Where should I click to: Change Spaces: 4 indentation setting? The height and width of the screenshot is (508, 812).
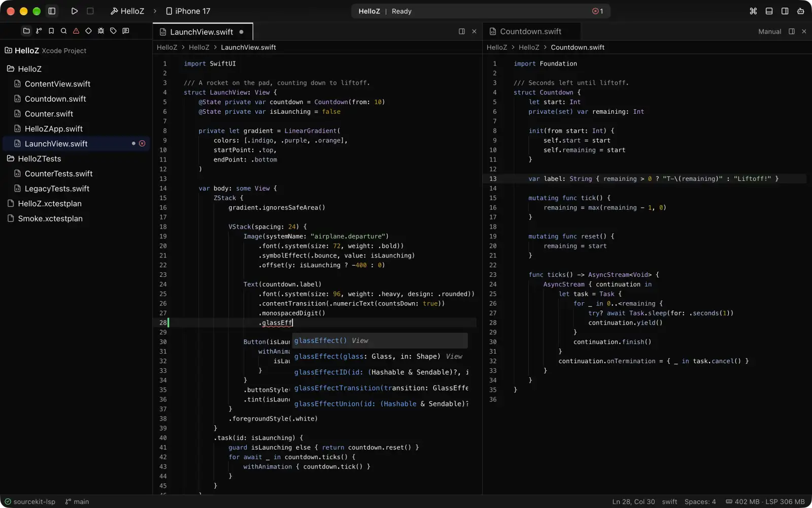(x=700, y=501)
